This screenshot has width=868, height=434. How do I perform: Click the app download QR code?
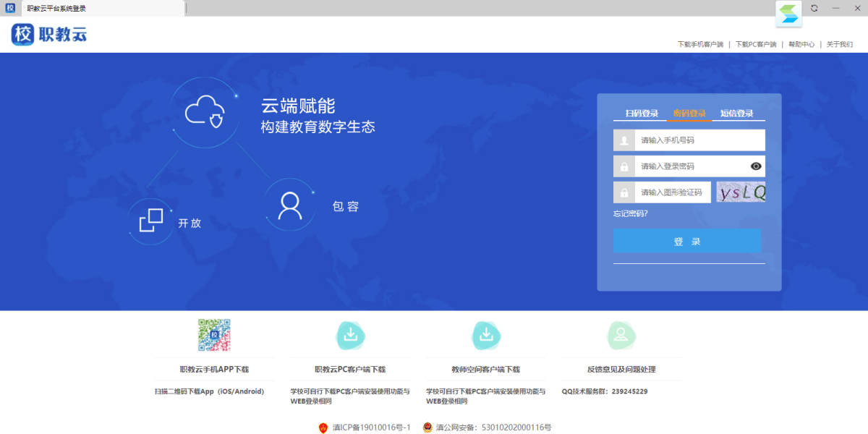(x=214, y=335)
